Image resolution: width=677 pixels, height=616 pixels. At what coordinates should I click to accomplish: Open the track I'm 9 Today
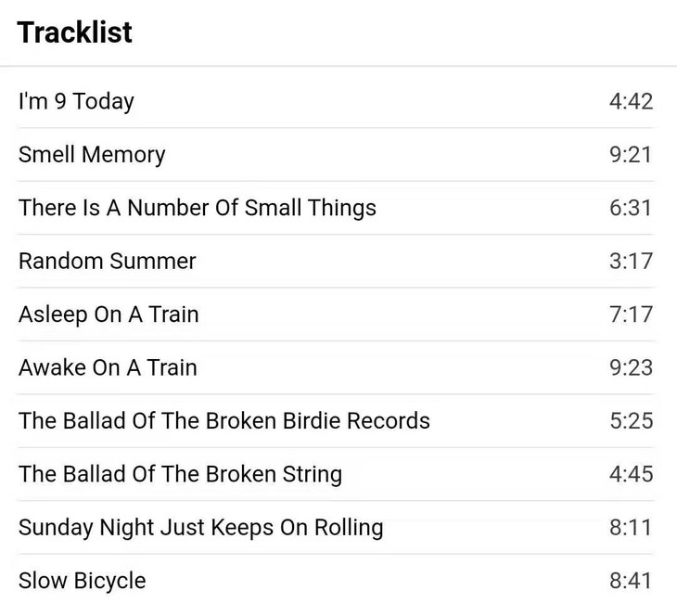(76, 101)
